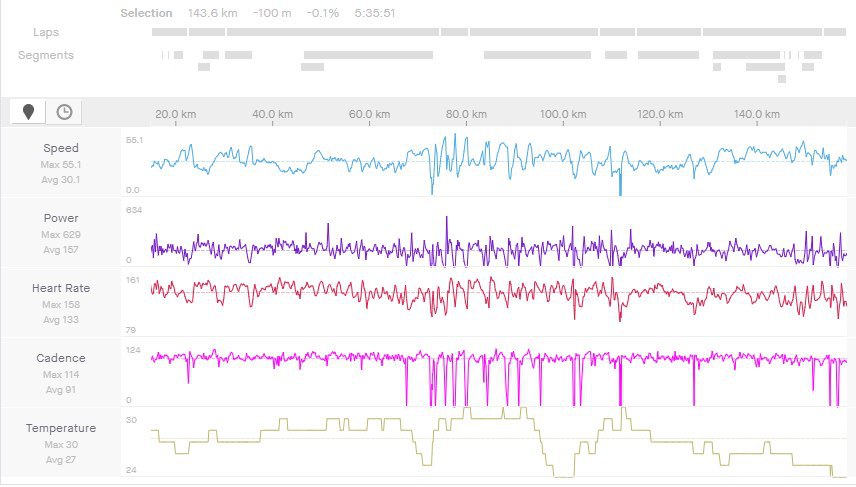The image size is (856, 487).
Task: Select the Heart Rate chart label
Action: point(61,288)
